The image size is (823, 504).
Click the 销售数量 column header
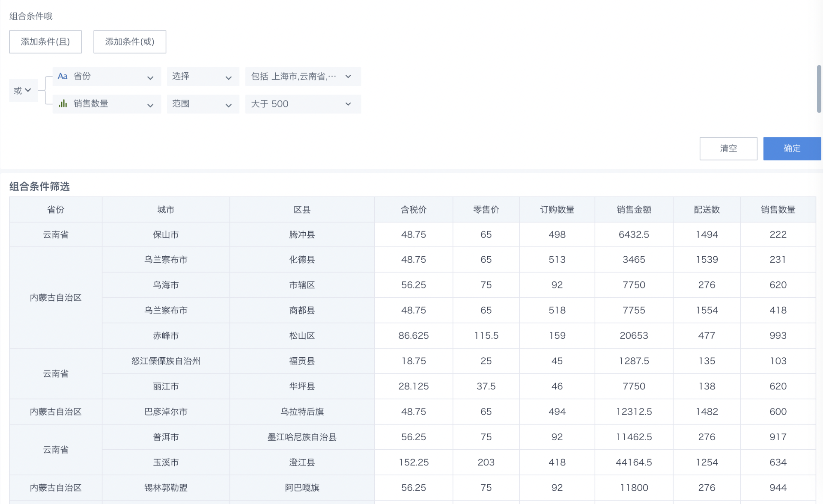point(778,210)
